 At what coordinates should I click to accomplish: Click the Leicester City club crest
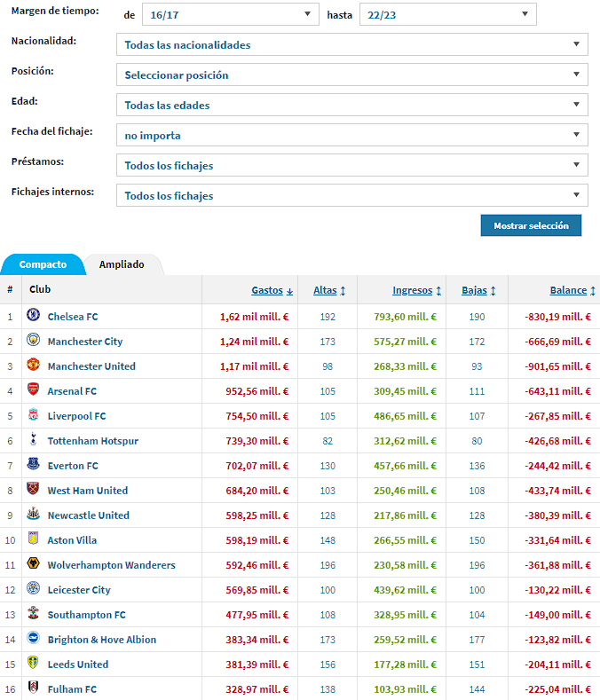tap(33, 588)
